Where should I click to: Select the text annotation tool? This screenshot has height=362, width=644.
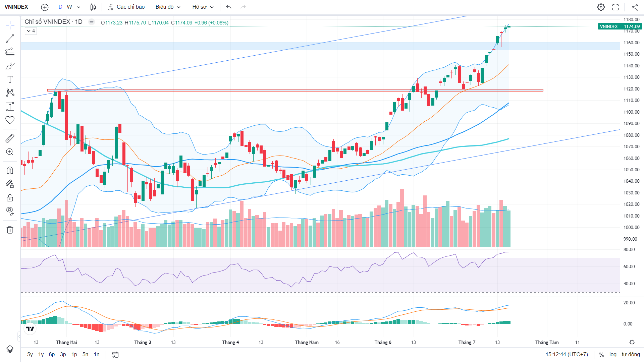[10, 79]
